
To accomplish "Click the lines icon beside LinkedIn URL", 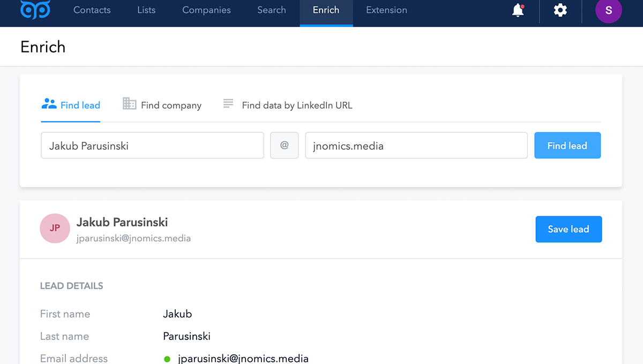I will coord(228,104).
